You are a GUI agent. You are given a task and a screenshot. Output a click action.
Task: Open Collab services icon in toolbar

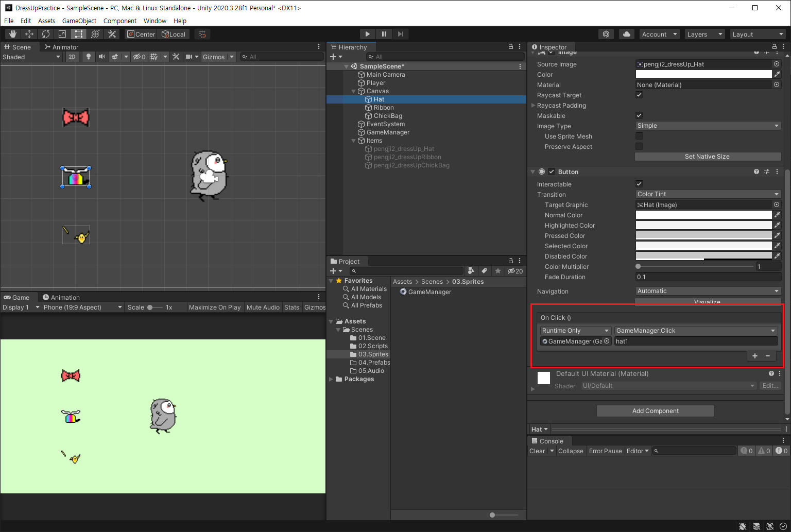(x=606, y=34)
